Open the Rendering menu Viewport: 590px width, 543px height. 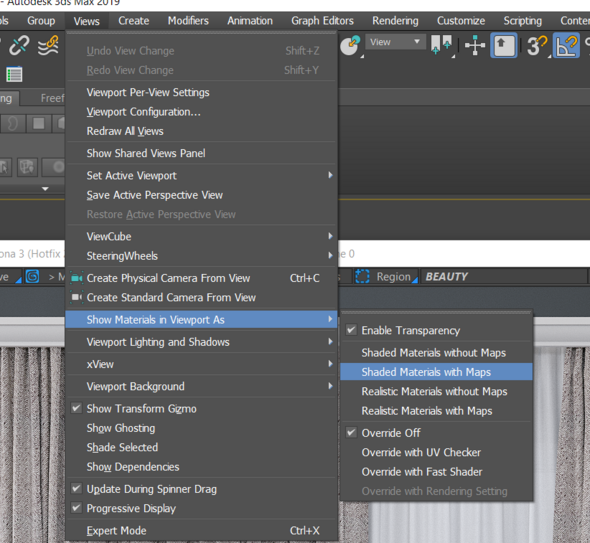click(x=395, y=21)
